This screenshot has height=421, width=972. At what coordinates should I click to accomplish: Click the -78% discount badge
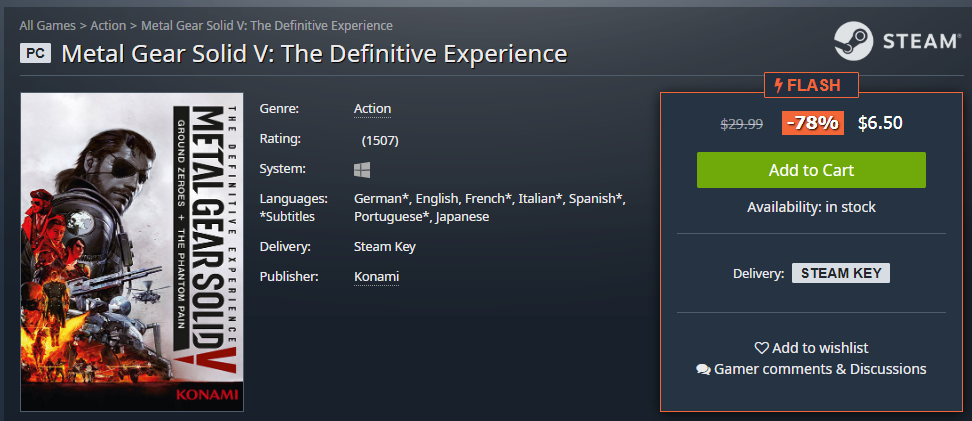pyautogui.click(x=813, y=123)
